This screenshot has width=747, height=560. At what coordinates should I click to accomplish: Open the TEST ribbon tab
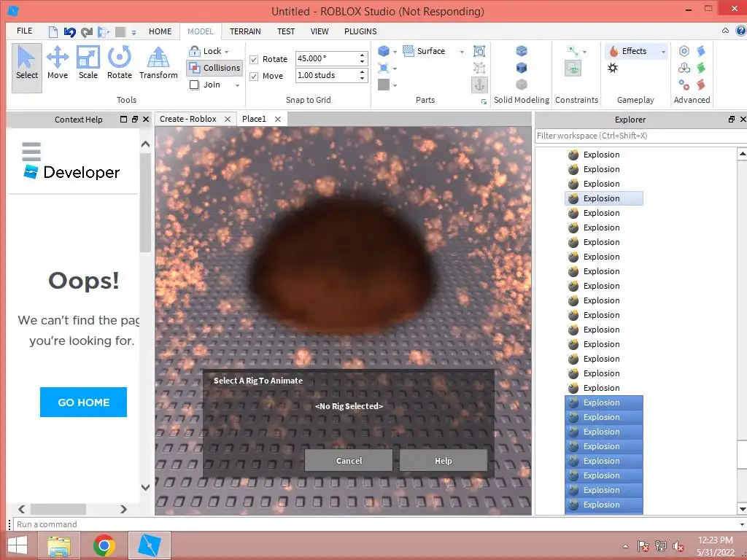click(286, 31)
